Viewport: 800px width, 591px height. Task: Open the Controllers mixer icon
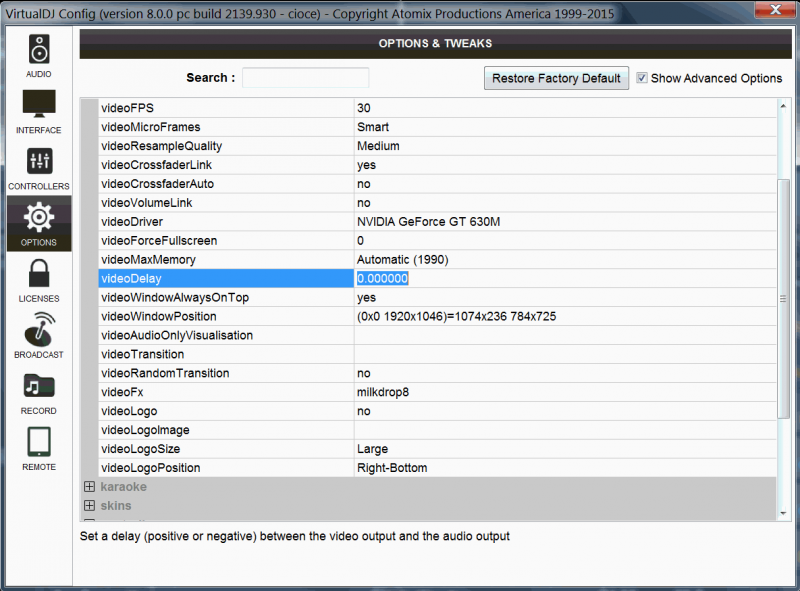[x=39, y=161]
